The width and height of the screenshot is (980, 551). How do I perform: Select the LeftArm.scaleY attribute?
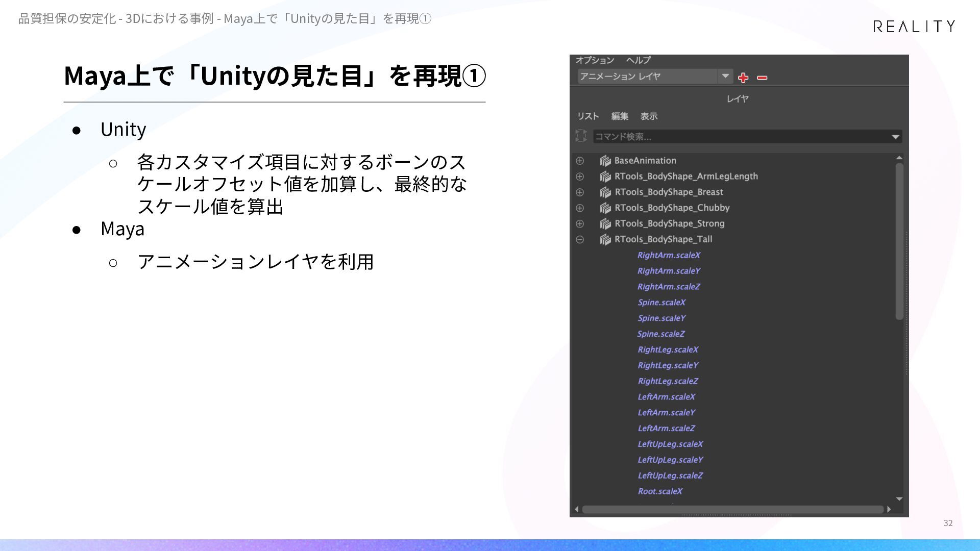666,413
